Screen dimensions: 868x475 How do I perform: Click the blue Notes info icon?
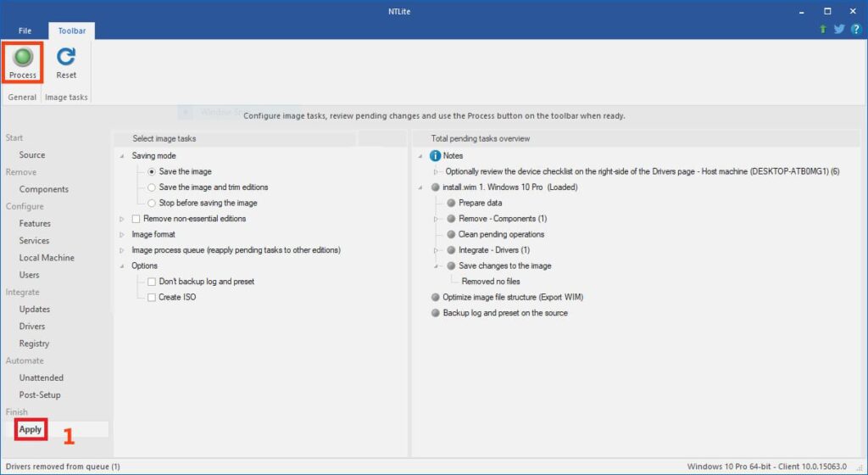coord(436,156)
